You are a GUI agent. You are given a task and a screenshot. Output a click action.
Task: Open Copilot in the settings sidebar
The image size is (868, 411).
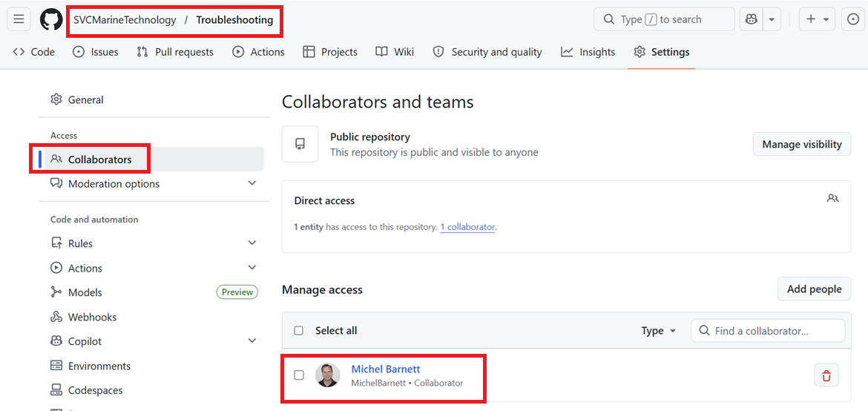[x=151, y=342]
